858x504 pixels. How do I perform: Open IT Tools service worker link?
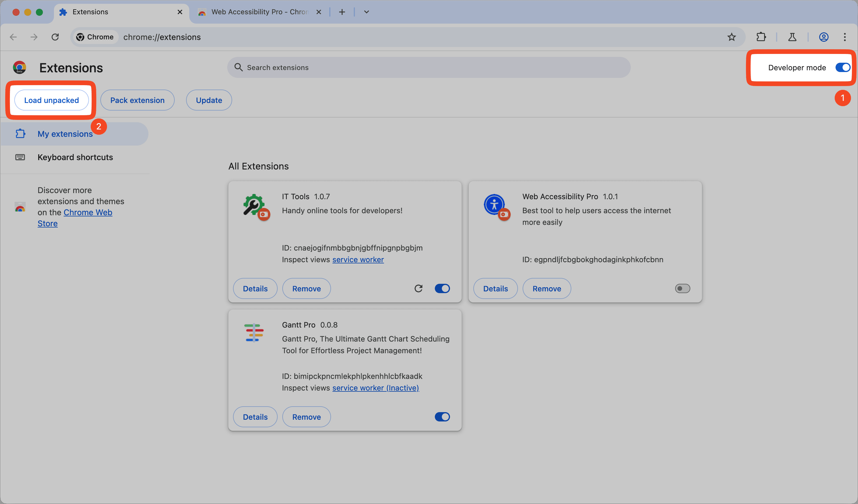click(358, 260)
